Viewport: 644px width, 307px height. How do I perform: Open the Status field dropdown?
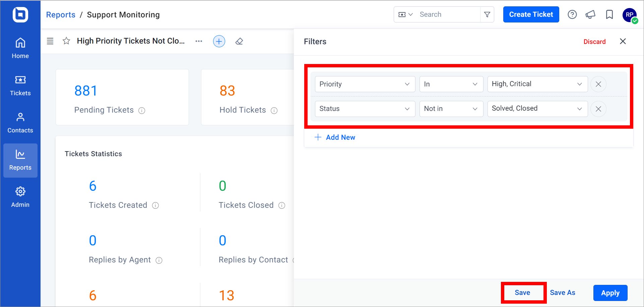[x=365, y=109]
